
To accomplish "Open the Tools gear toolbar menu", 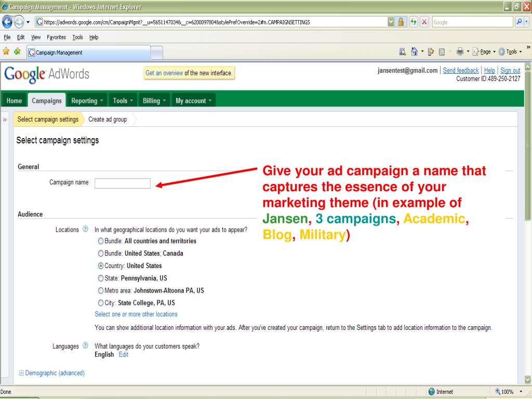I will pos(510,51).
